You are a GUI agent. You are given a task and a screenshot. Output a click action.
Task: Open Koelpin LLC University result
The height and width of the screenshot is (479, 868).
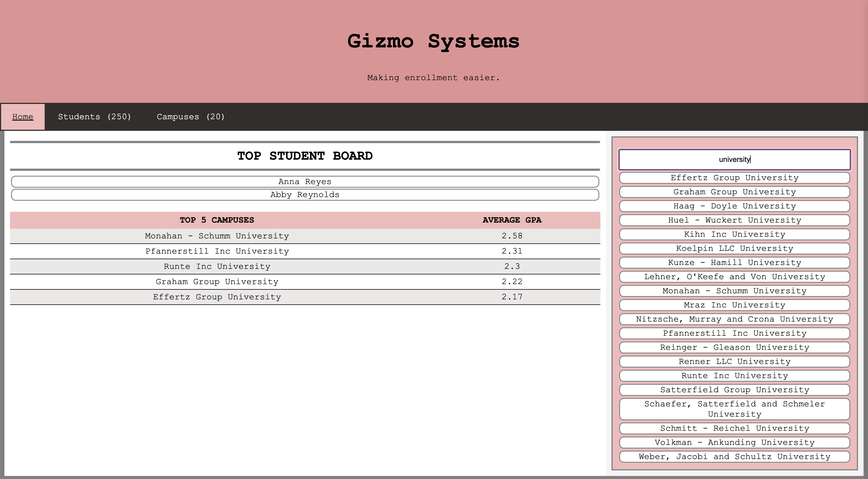pos(734,249)
